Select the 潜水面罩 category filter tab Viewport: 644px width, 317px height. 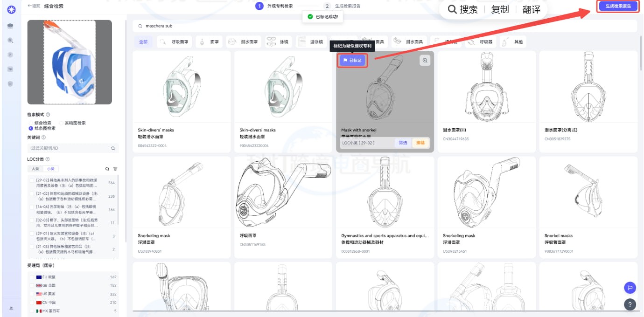pyautogui.click(x=243, y=42)
